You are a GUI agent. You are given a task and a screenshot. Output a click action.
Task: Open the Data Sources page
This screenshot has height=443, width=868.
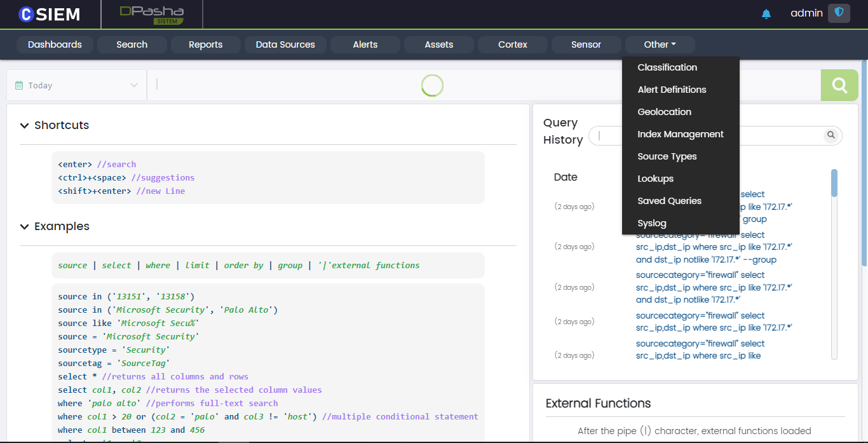click(x=285, y=44)
